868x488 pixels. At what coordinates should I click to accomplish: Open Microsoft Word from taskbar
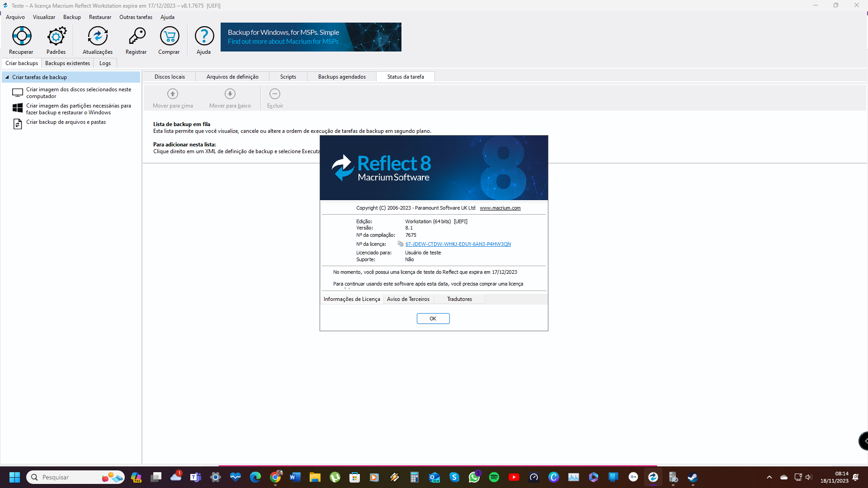295,477
